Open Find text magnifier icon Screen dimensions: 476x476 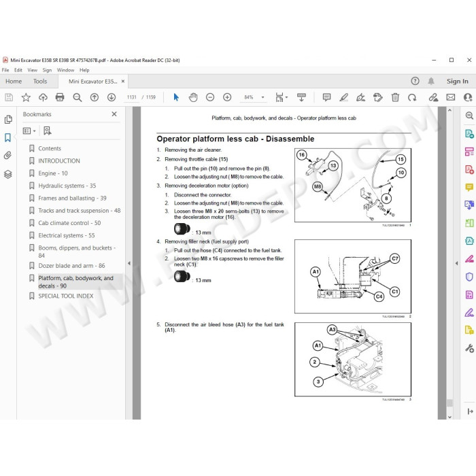point(78,97)
